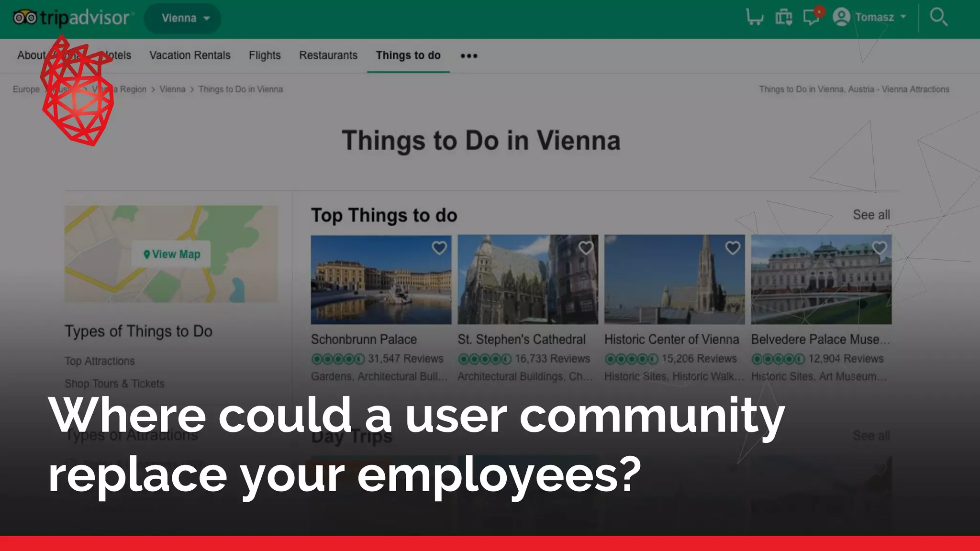Expand the Tomasz account menu arrow
Image resolution: width=980 pixels, height=551 pixels.
903,17
